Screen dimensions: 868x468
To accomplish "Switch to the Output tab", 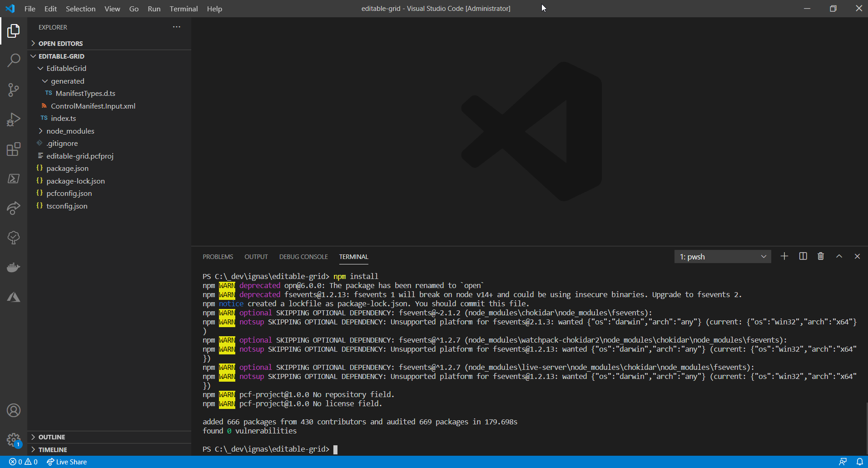I will pos(256,257).
